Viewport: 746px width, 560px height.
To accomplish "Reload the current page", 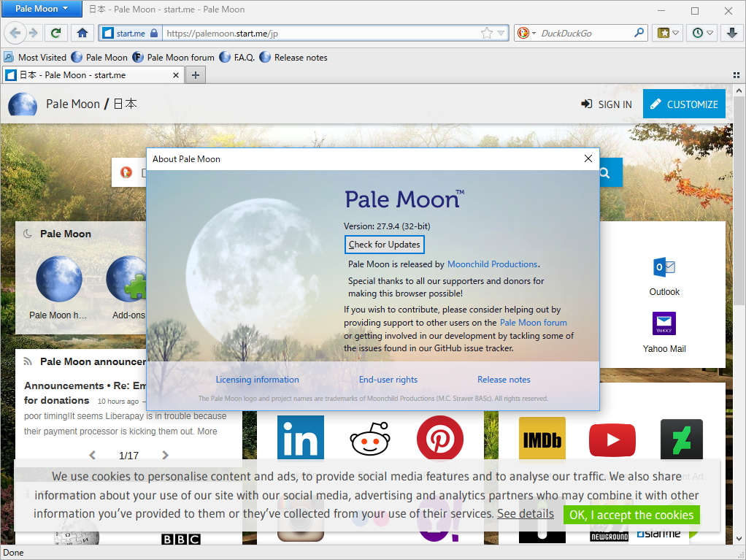I will [56, 33].
